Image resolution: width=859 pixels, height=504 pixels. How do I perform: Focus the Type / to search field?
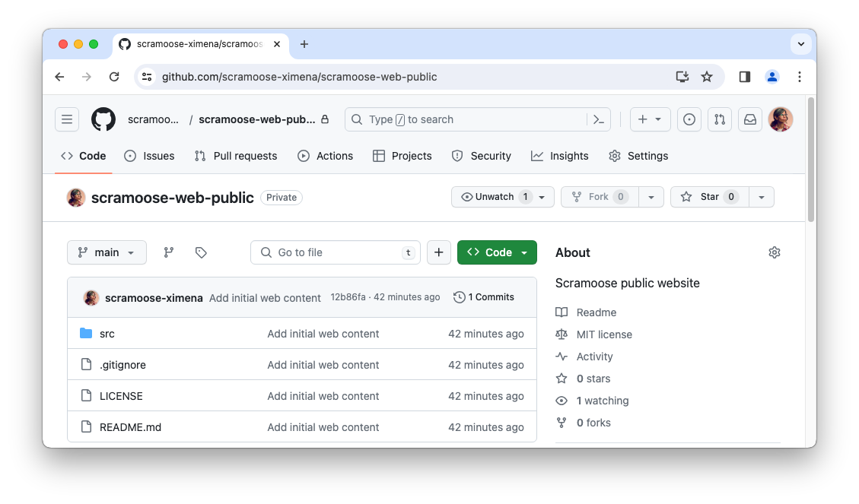point(466,119)
